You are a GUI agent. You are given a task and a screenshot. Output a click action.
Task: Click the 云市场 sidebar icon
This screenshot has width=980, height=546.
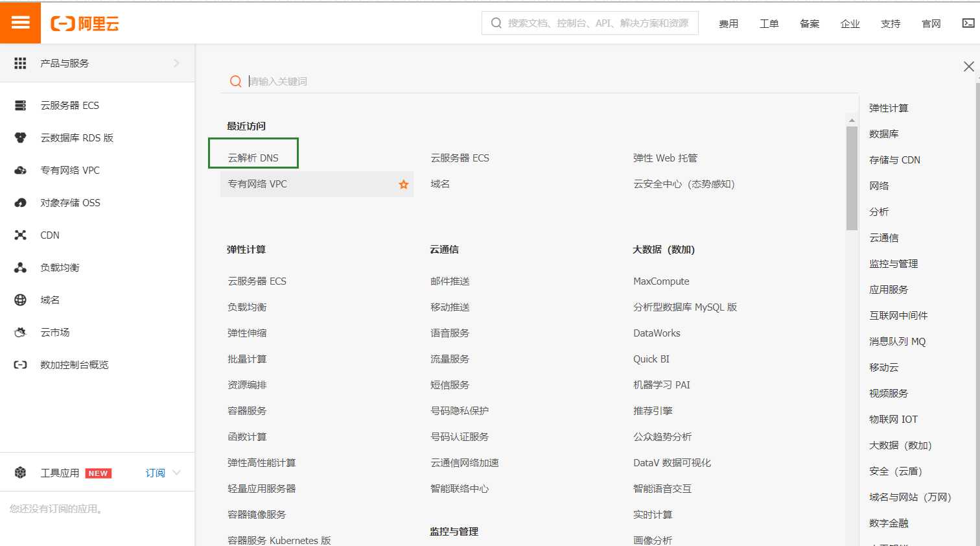pos(20,332)
